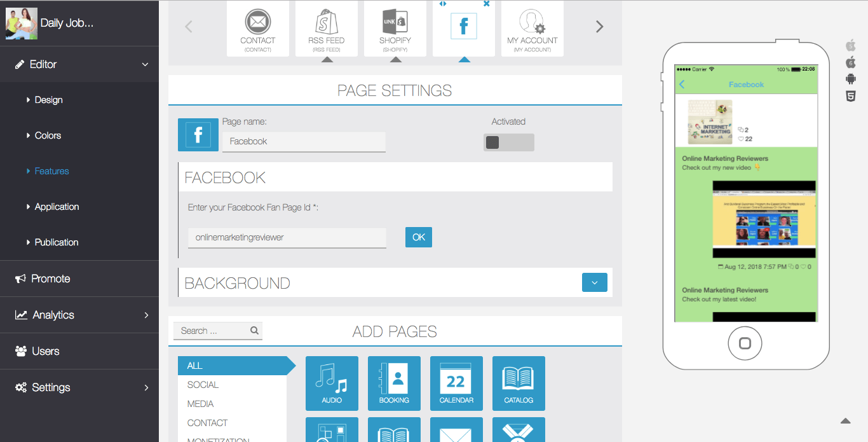Open the Design submenu item

48,100
